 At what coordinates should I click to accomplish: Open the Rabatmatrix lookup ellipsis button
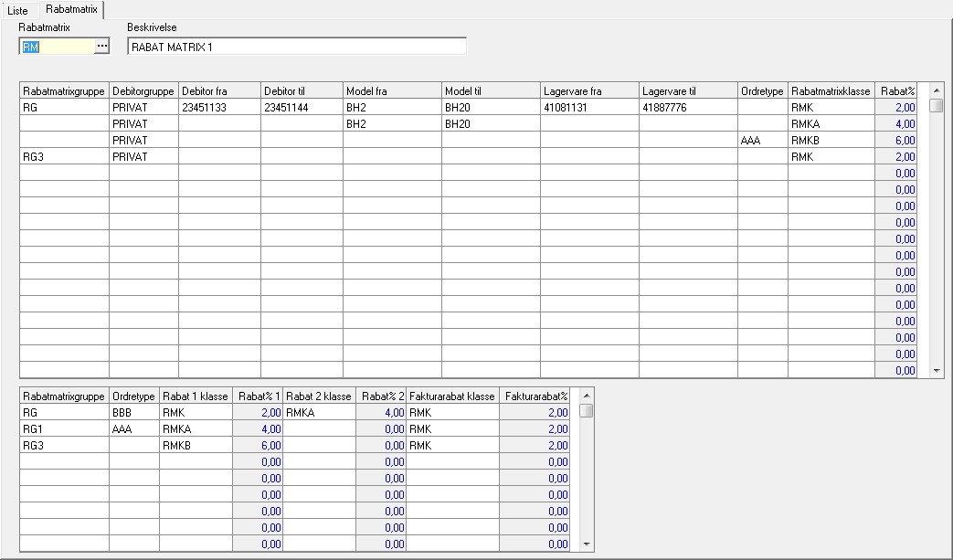pos(101,46)
